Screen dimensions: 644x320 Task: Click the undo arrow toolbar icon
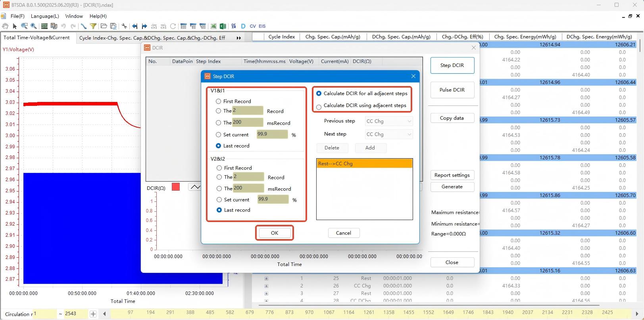coord(63,26)
